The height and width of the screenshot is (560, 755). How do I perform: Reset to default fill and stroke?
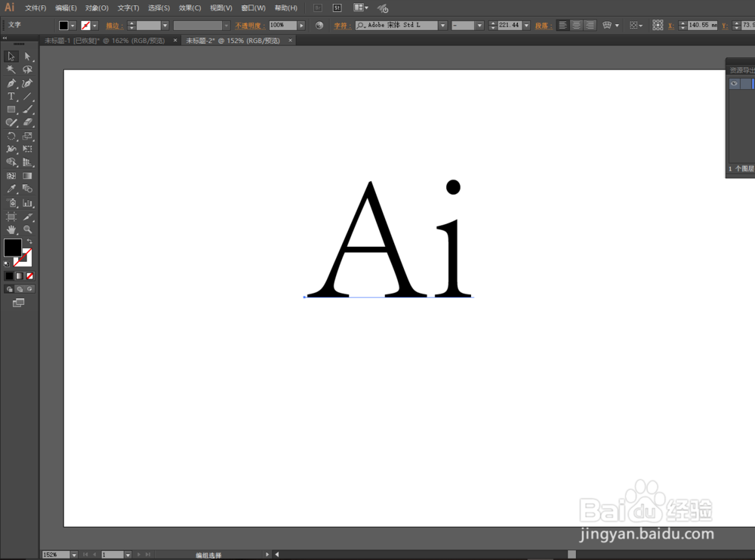point(6,264)
